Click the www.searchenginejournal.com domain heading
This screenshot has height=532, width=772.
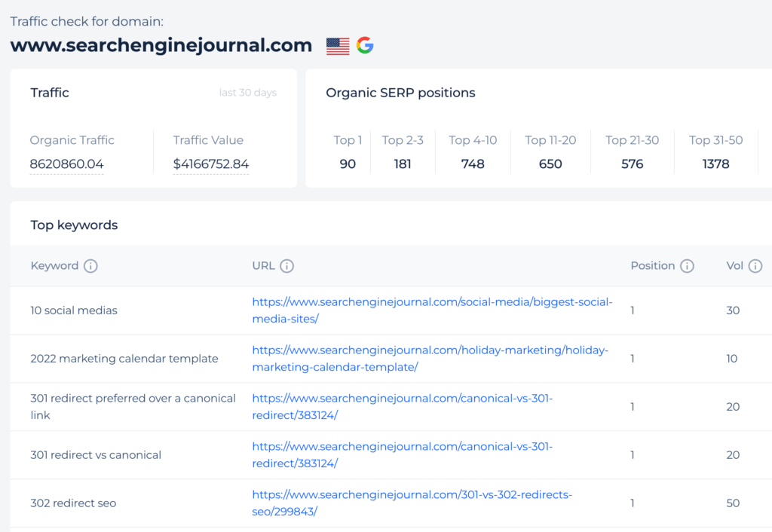[161, 45]
